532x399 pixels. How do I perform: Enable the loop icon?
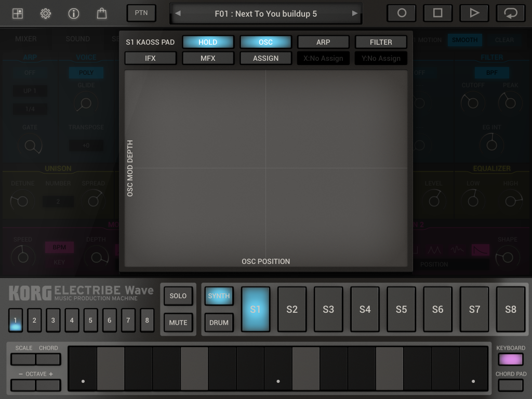click(510, 13)
